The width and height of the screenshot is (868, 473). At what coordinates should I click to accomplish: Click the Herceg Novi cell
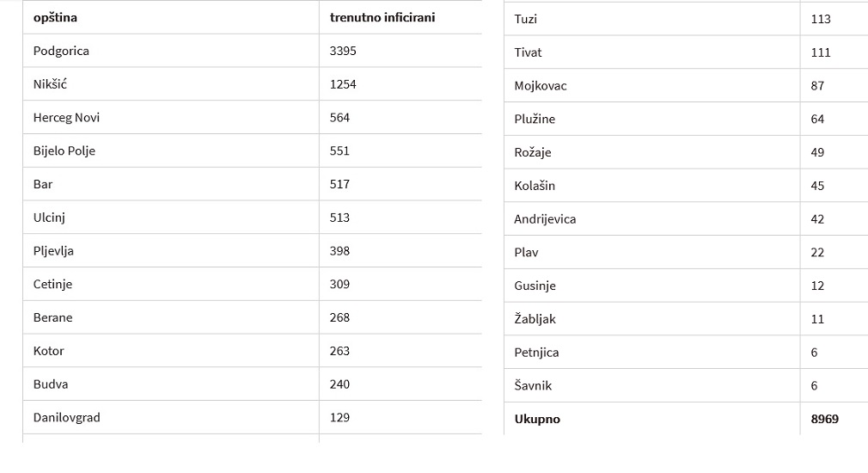click(x=171, y=118)
